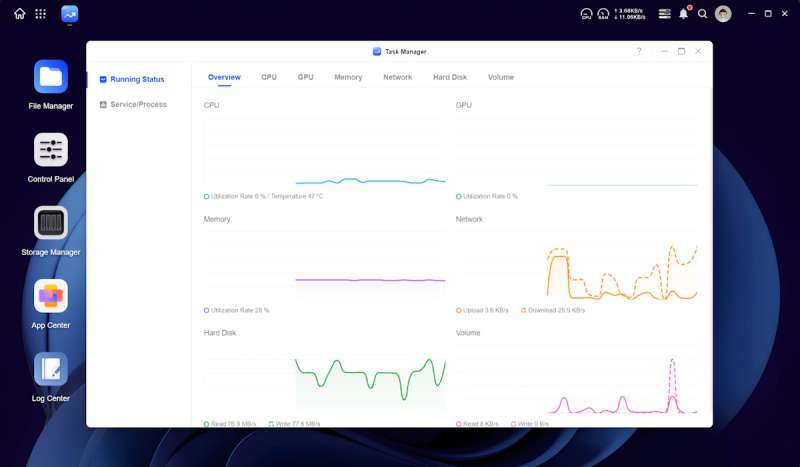Switch to the Memory tab
This screenshot has height=467, width=800.
[348, 77]
